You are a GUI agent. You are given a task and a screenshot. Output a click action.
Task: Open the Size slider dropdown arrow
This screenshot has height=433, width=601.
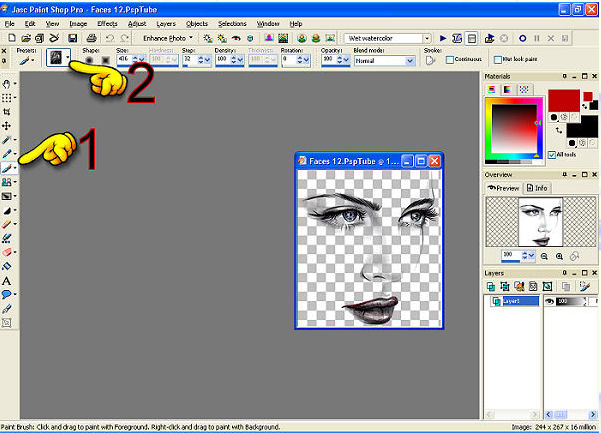(x=141, y=60)
